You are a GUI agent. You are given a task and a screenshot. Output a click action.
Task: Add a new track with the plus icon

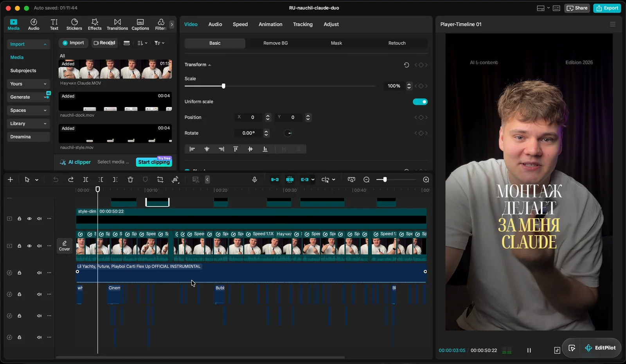[x=10, y=179]
